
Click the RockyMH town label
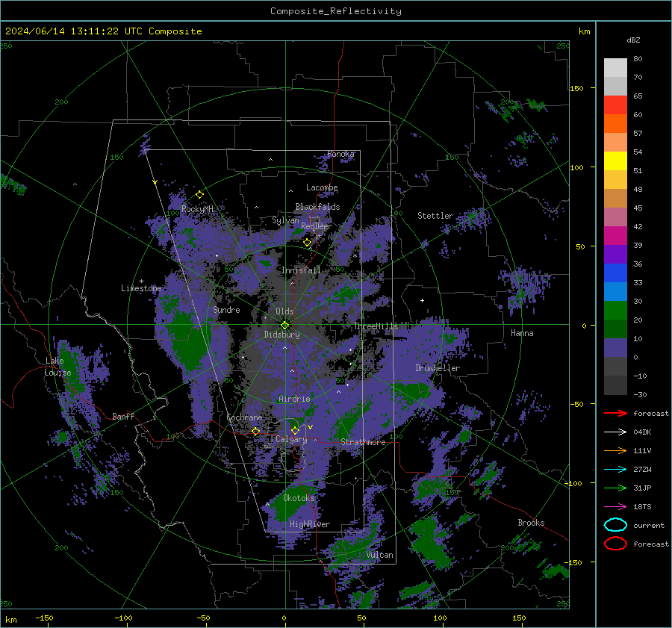pyautogui.click(x=197, y=209)
